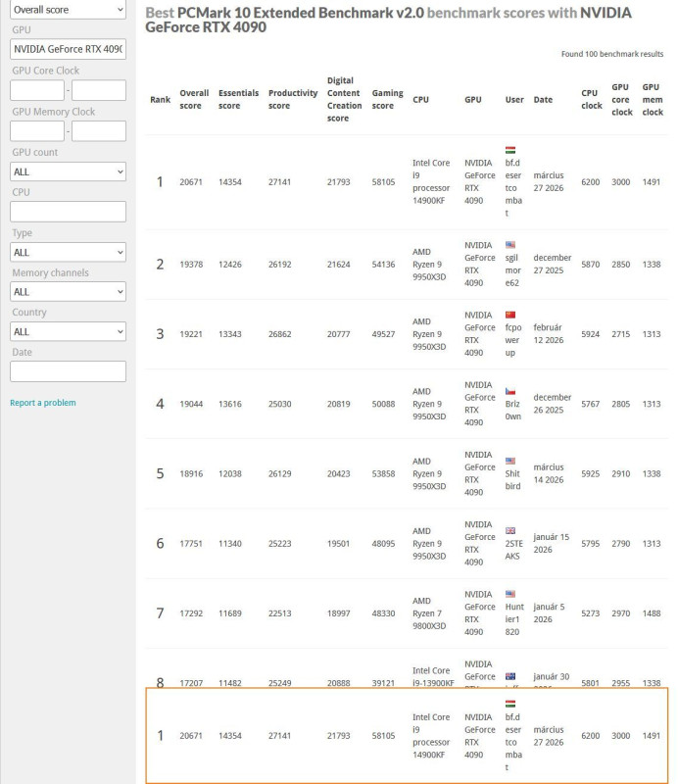
Task: Open the GPU count ALL dropdown
Action: pyautogui.click(x=68, y=172)
